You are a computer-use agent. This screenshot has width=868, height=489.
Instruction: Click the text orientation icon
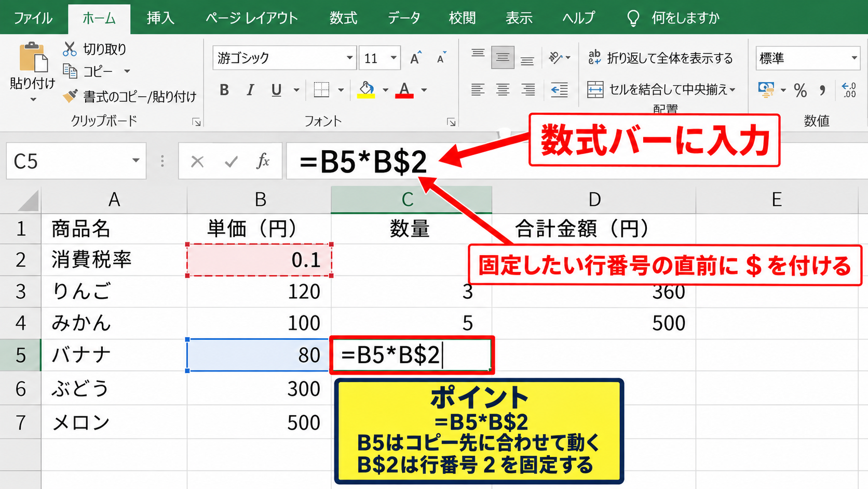tap(555, 57)
